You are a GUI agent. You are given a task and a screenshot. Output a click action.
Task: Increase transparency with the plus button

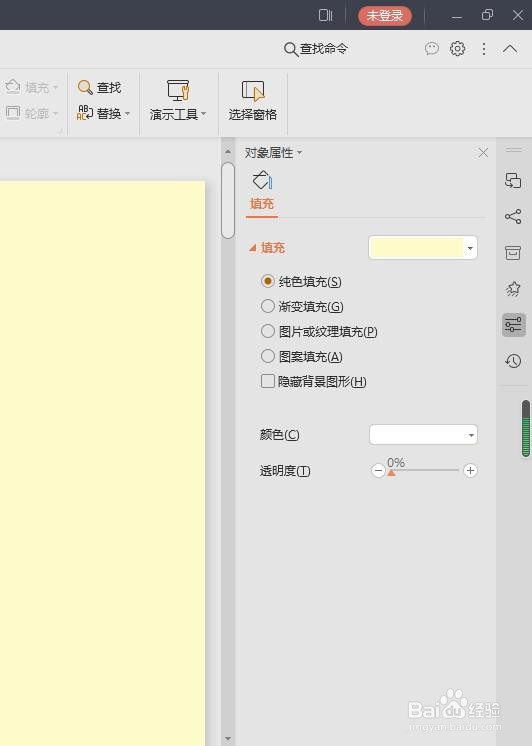click(x=470, y=471)
